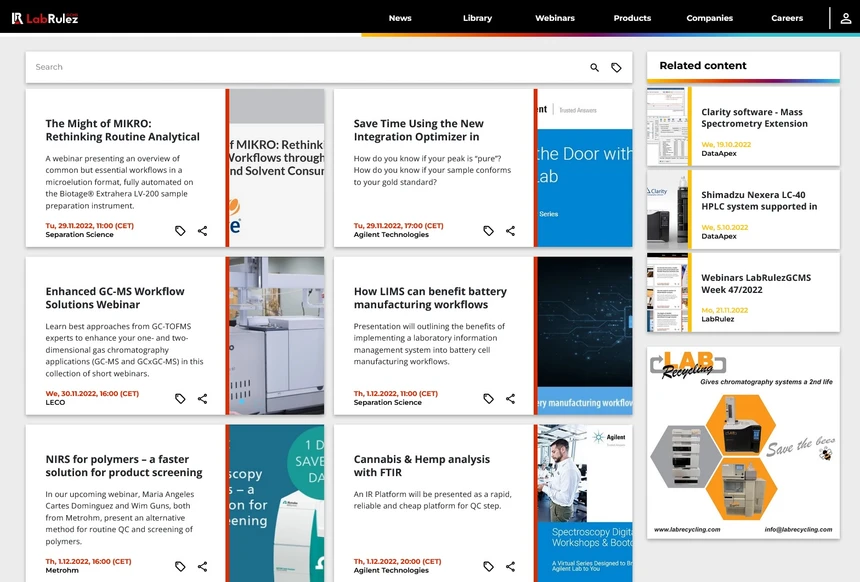860x582 pixels.
Task: Click 'LECO' organizer text
Action: tap(55, 403)
